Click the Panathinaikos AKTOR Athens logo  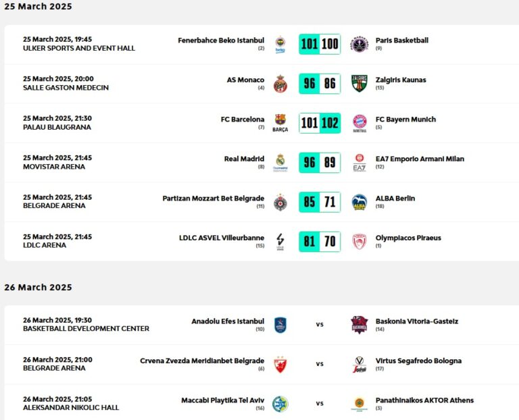[x=360, y=404]
